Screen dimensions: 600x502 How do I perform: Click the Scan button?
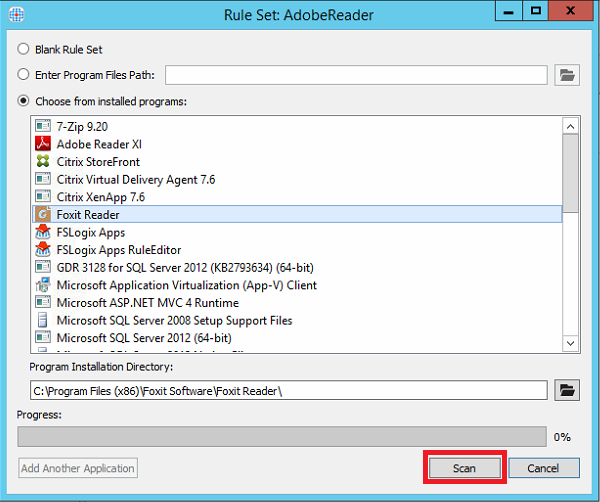(x=465, y=468)
